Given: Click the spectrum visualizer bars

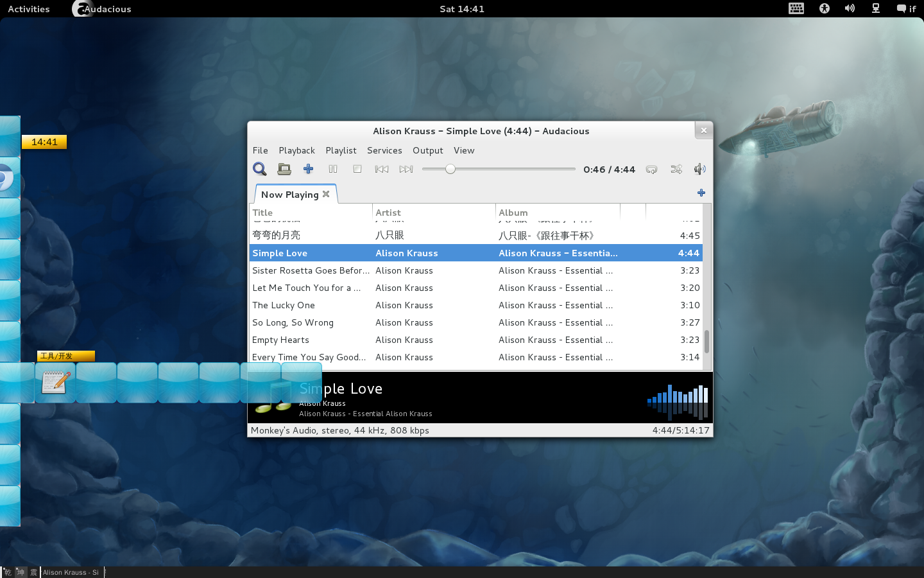Looking at the screenshot, I should pyautogui.click(x=678, y=402).
